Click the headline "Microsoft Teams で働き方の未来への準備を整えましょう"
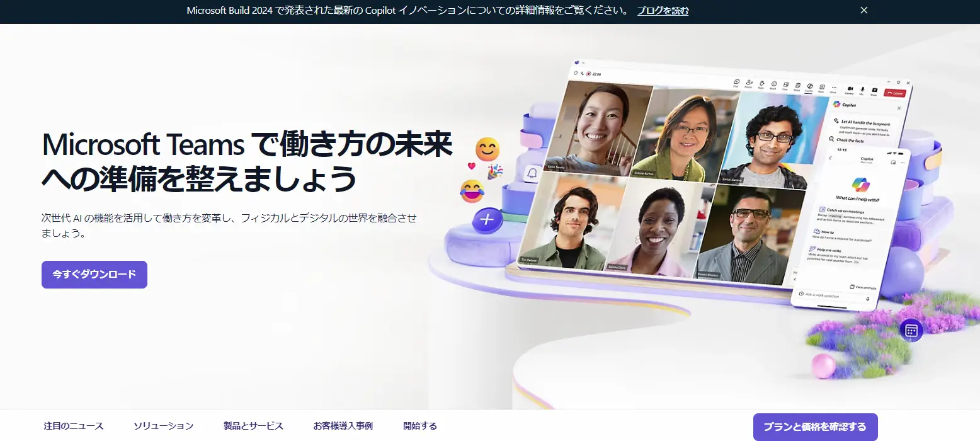Image resolution: width=980 pixels, height=441 pixels. [247, 161]
